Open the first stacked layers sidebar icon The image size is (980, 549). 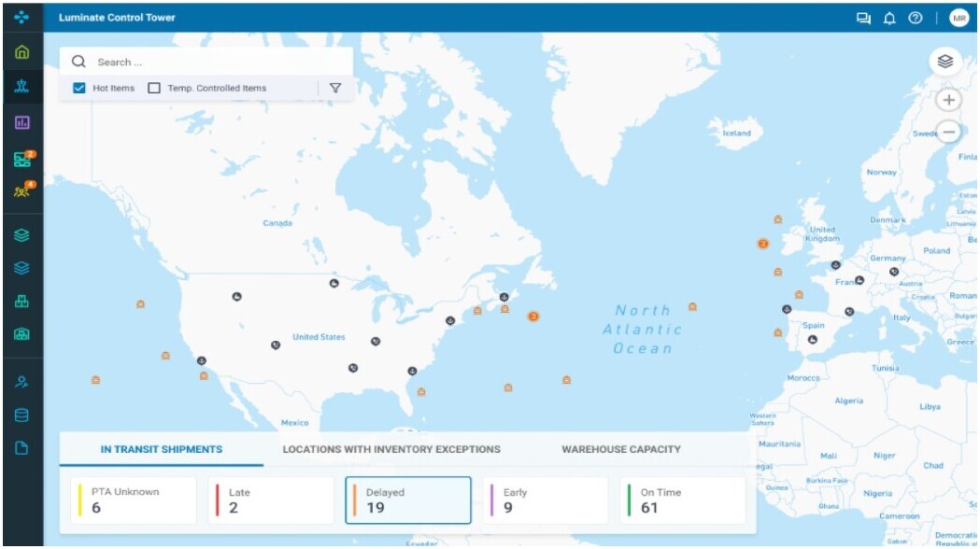click(x=21, y=235)
